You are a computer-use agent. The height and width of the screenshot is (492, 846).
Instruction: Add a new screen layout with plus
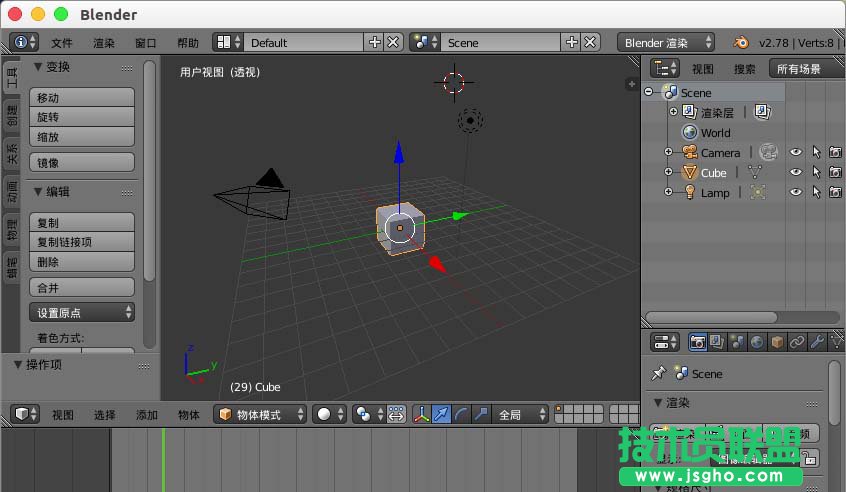374,42
